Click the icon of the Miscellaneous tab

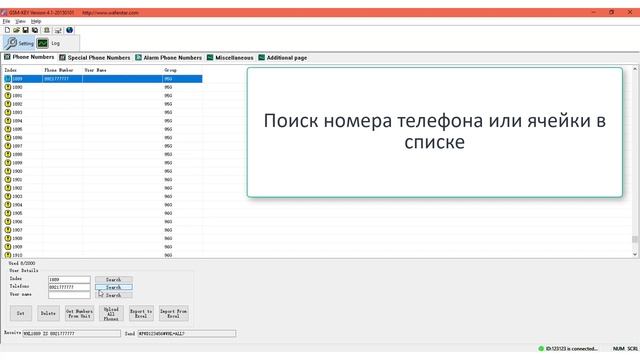210,58
